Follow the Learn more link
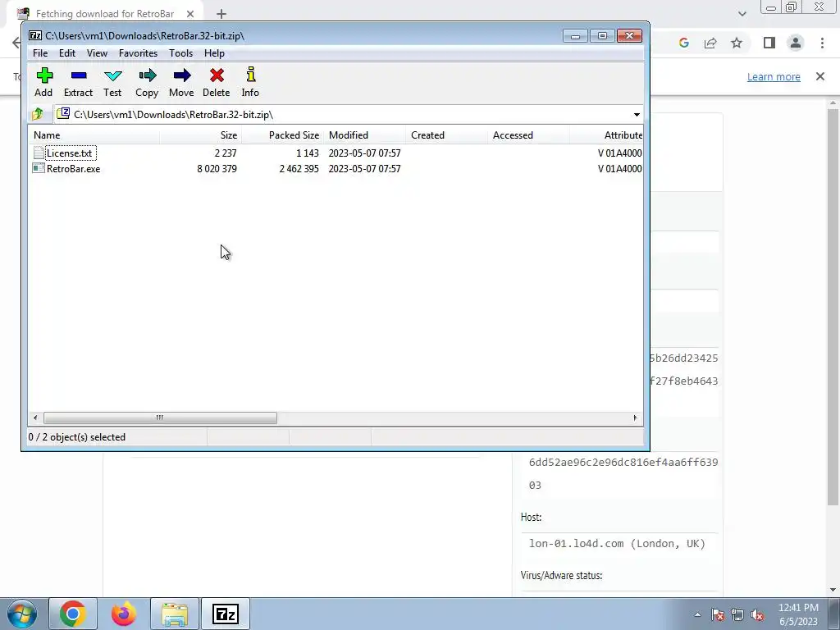This screenshot has width=840, height=630. coord(774,76)
